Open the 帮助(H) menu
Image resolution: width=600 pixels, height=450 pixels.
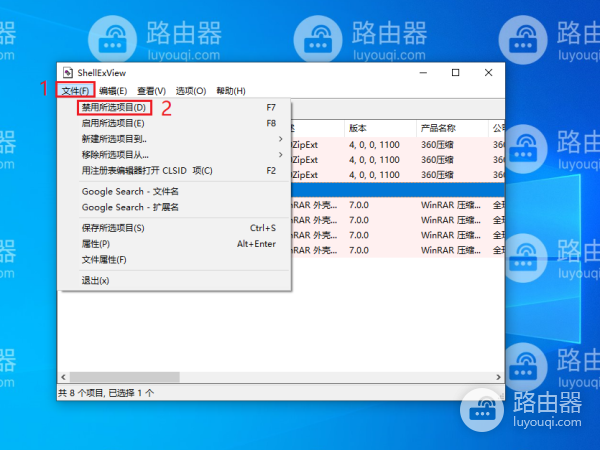coord(231,91)
